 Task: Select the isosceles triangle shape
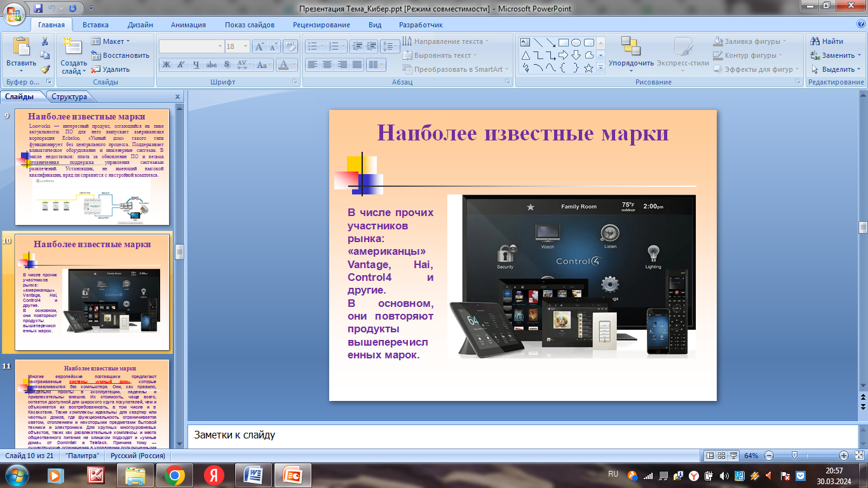[x=526, y=55]
